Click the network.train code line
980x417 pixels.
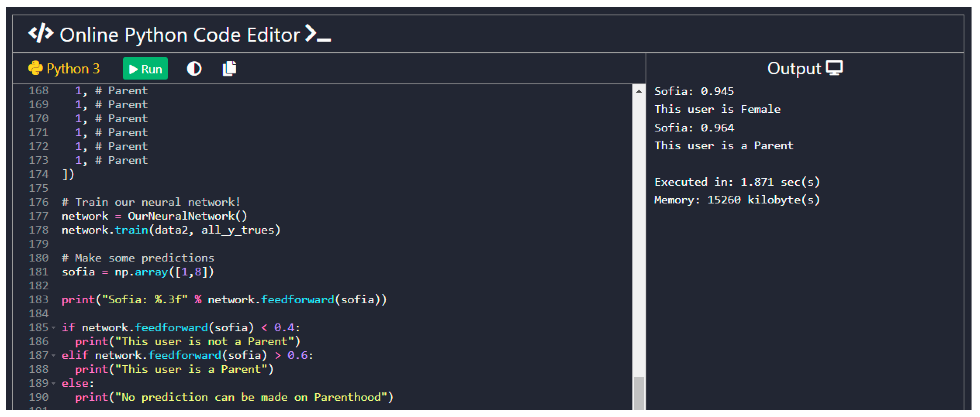point(171,230)
